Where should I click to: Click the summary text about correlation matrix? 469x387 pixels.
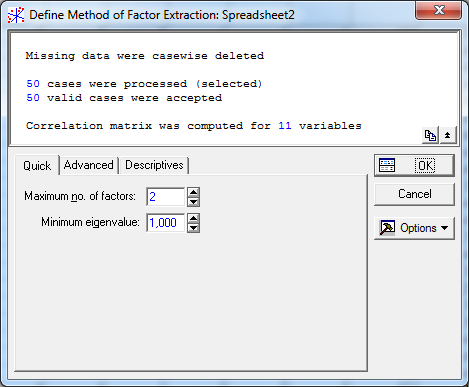pos(194,126)
